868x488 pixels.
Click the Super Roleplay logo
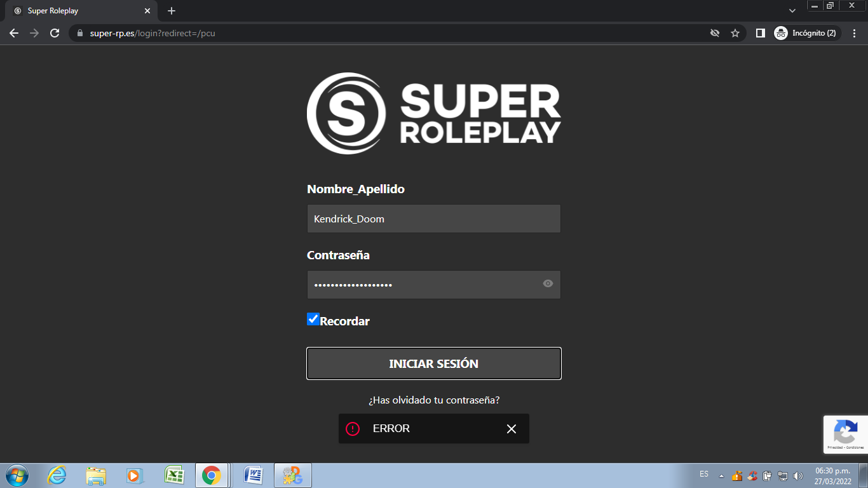point(434,113)
